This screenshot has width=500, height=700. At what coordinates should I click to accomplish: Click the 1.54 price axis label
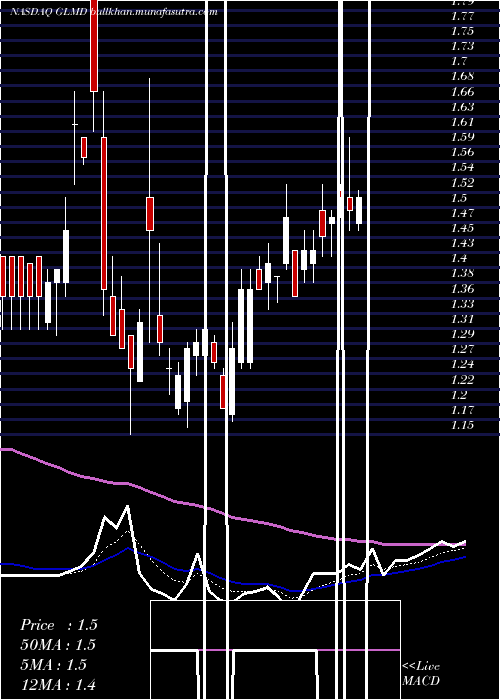[462, 167]
